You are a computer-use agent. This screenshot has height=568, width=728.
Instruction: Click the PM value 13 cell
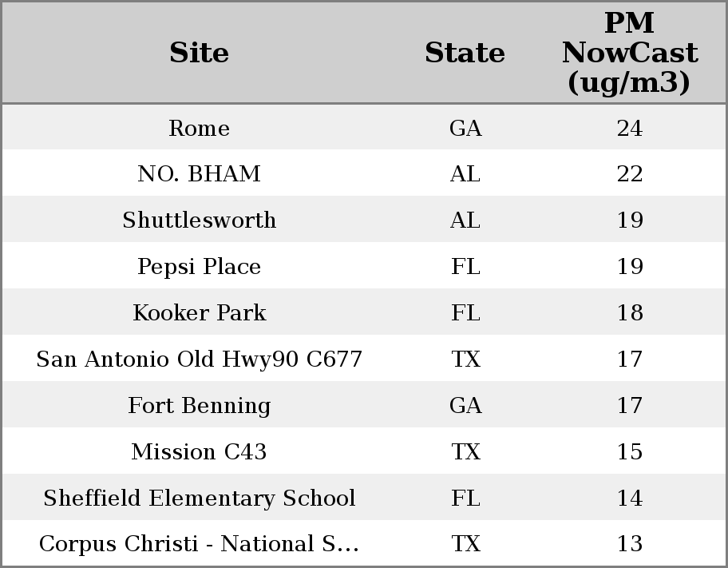(629, 544)
